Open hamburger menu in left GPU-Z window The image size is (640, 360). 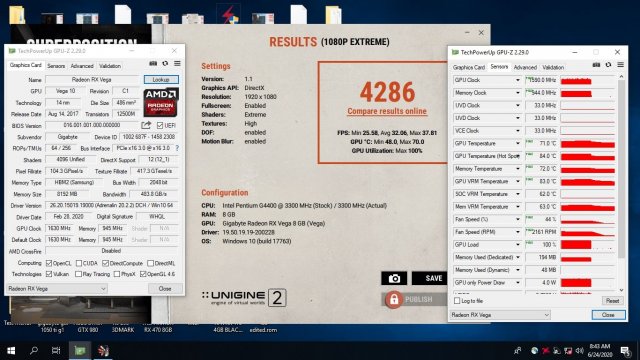coord(177,64)
